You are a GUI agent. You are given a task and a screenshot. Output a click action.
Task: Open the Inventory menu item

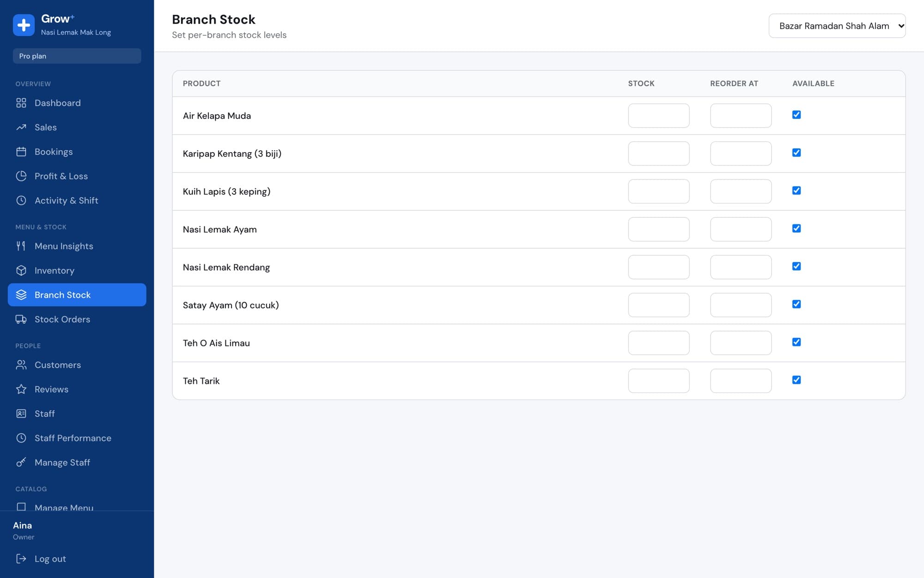tap(77, 271)
